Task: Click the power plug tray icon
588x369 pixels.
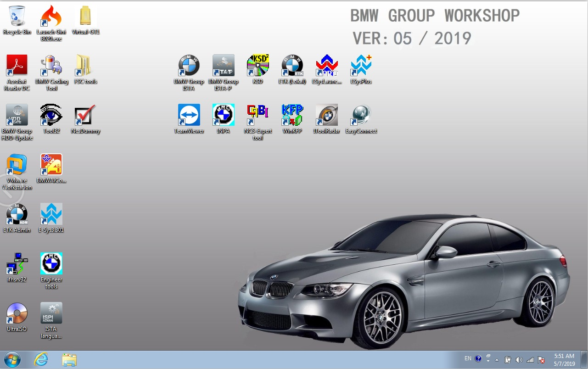Action: (508, 360)
